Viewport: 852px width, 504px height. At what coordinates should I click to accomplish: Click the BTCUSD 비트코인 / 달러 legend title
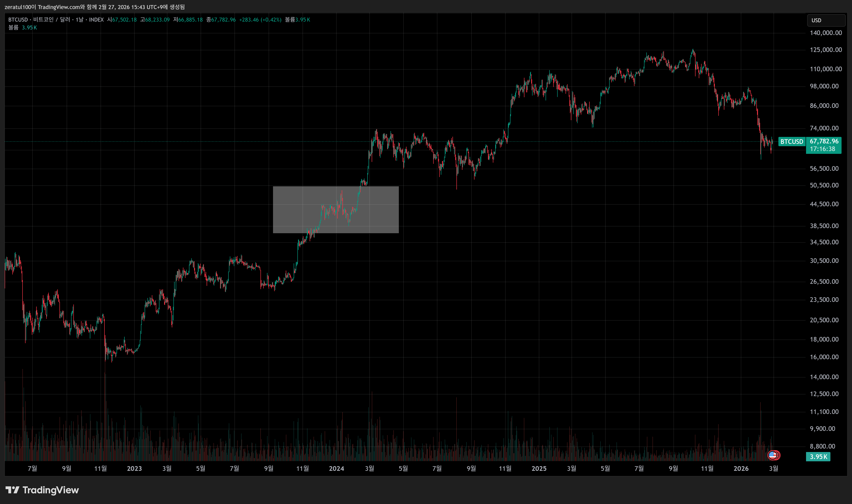click(x=56, y=20)
